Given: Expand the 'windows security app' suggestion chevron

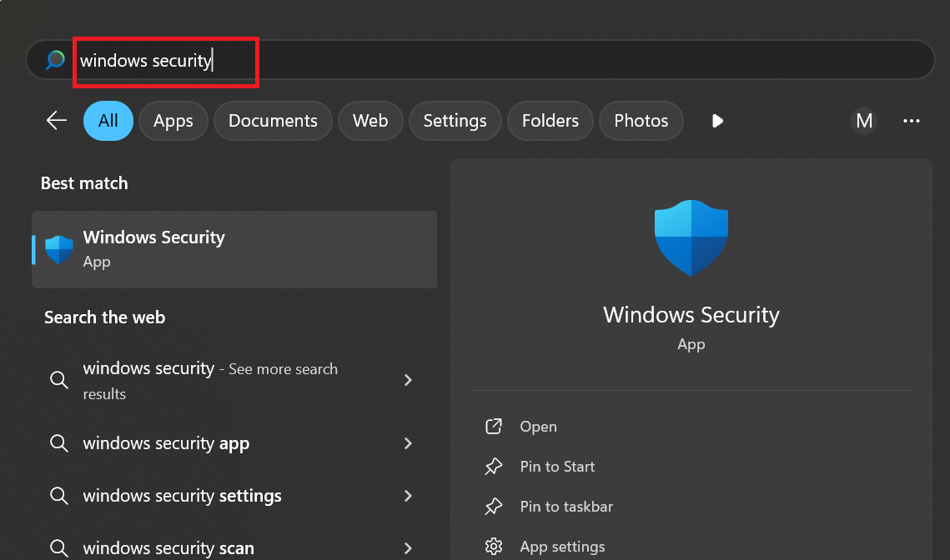Looking at the screenshot, I should [x=408, y=443].
